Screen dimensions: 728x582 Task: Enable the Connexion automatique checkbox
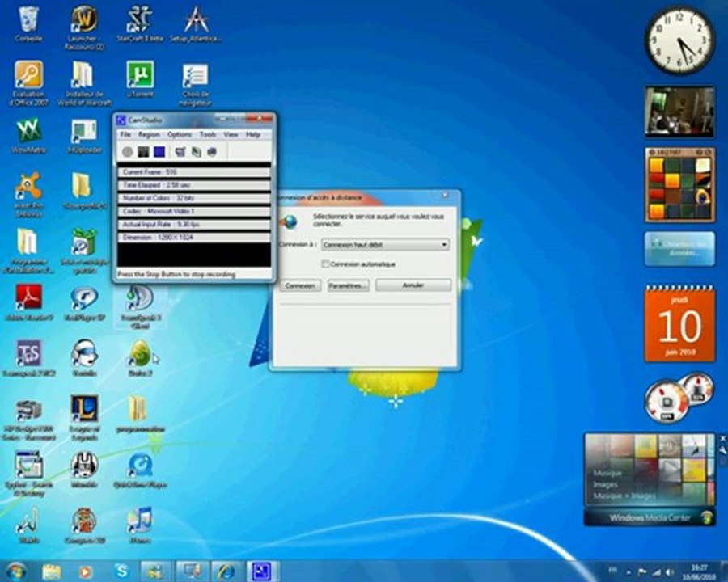click(325, 264)
